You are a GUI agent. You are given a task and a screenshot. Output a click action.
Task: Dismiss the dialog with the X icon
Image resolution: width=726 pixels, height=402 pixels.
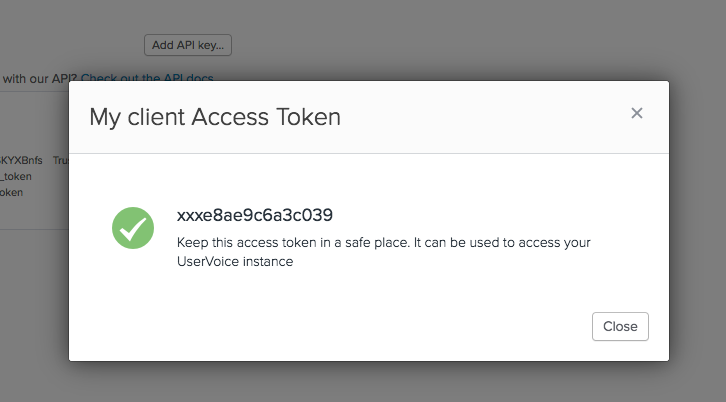point(636,113)
